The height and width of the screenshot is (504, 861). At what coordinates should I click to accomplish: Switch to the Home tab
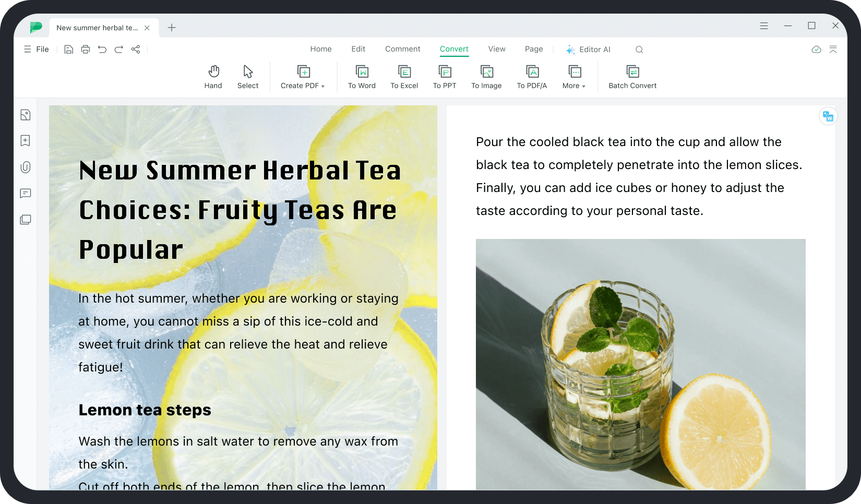(x=321, y=49)
